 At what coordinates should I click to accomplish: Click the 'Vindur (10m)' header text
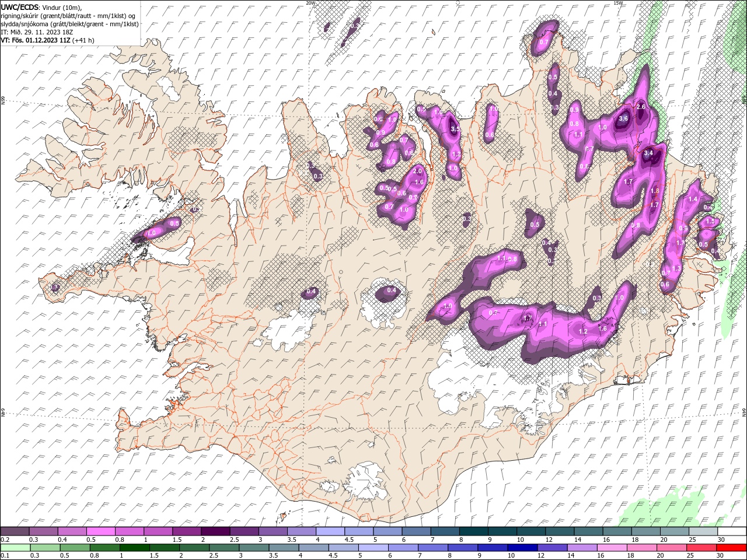click(x=62, y=6)
